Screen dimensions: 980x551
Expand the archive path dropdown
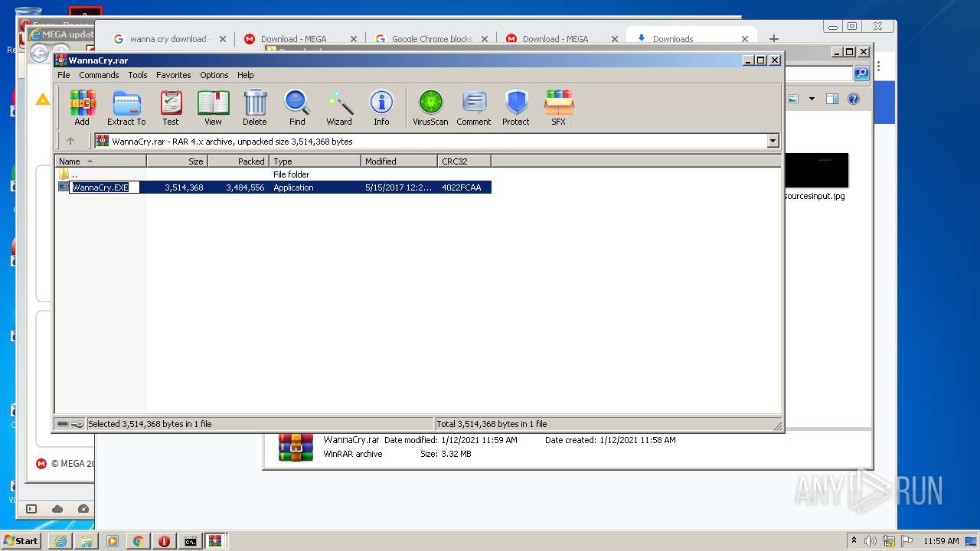[773, 141]
